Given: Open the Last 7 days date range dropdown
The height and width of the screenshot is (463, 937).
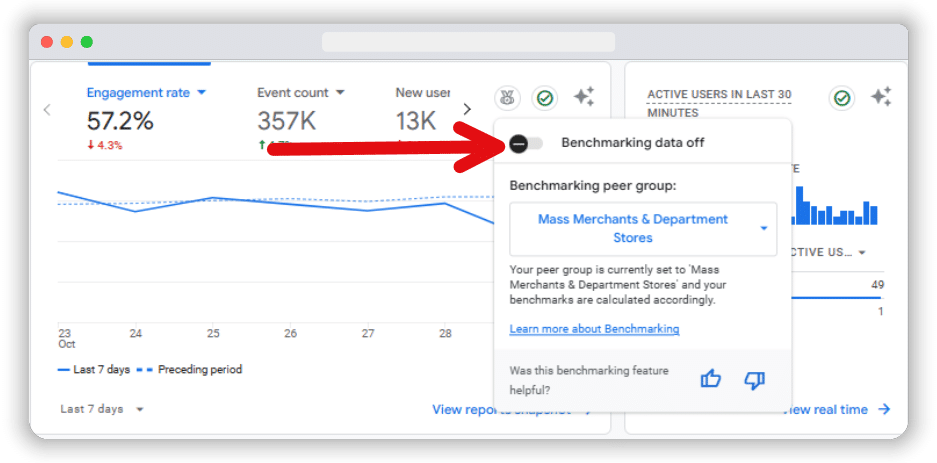Looking at the screenshot, I should [102, 409].
